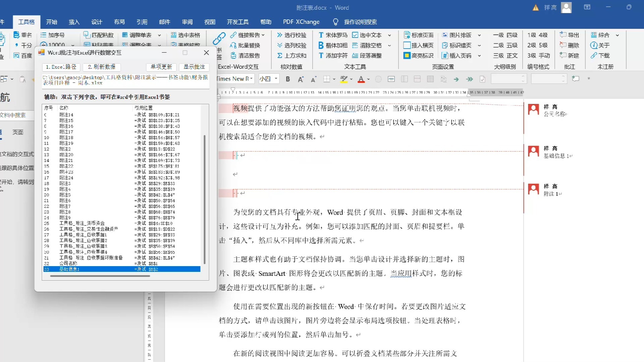This screenshot has height=362, width=644.
Task: Toggle 选中文本 select-text checkbox icon
Action: [355, 35]
